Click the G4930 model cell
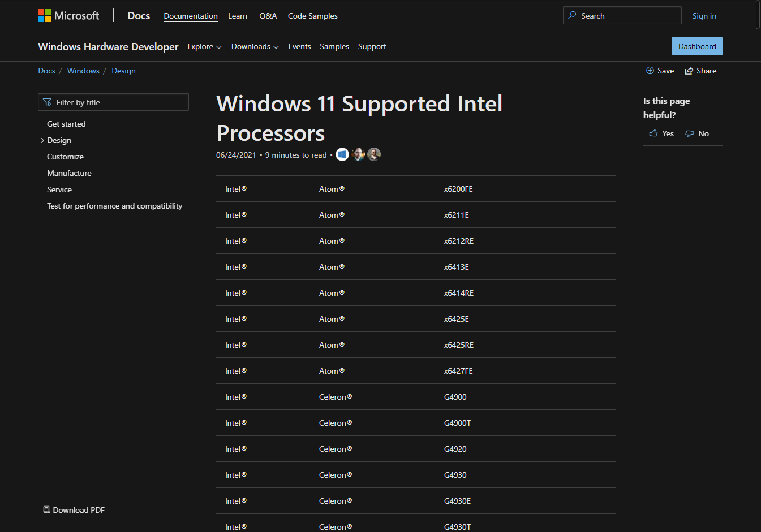 tap(455, 475)
